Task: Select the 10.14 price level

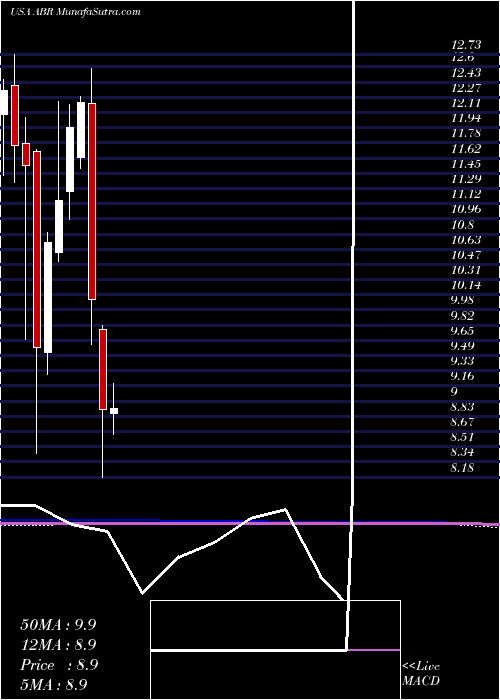Action: tap(466, 285)
